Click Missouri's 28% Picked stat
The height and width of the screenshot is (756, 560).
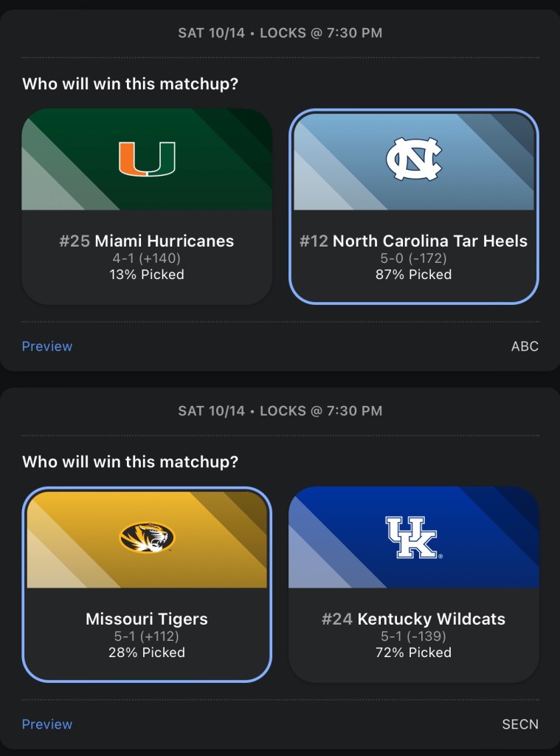click(x=147, y=653)
